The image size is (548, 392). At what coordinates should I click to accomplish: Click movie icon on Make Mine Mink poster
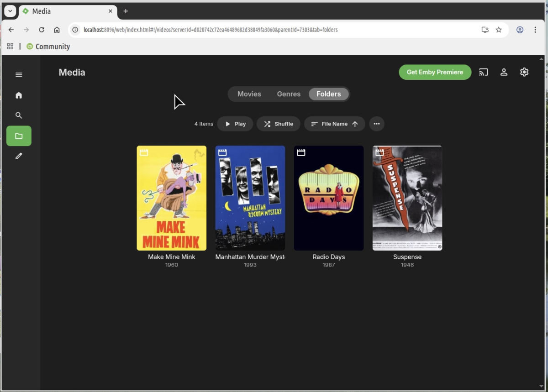click(x=144, y=152)
